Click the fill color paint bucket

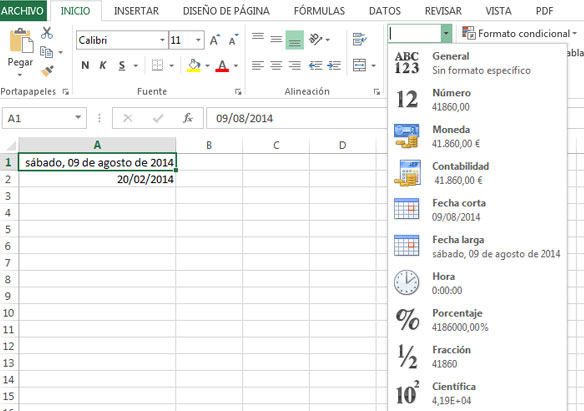pos(194,66)
